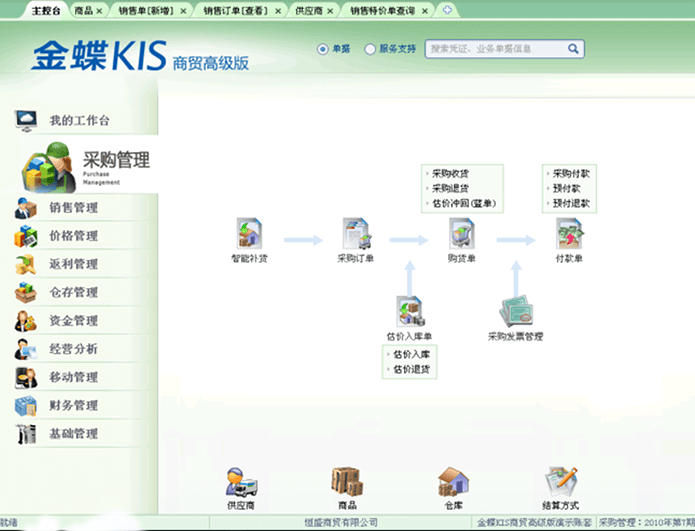
Task: Click the 预付款 link
Action: pos(566,188)
